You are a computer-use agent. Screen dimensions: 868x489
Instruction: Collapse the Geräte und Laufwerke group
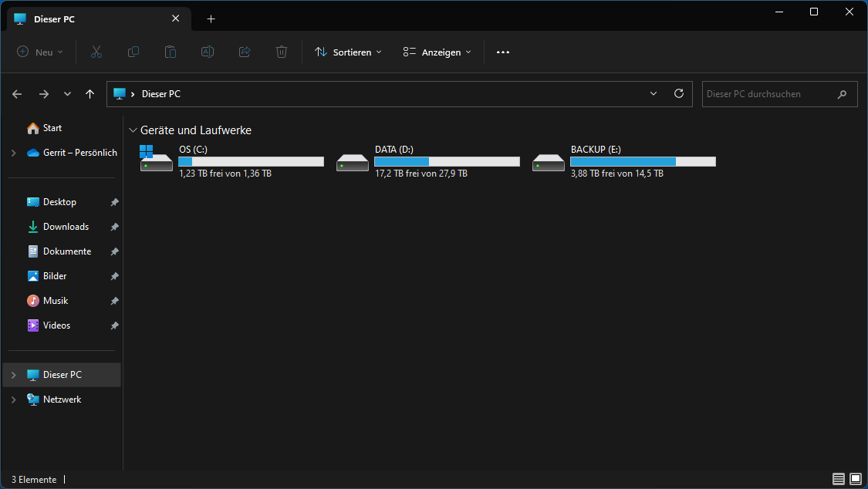coord(133,130)
